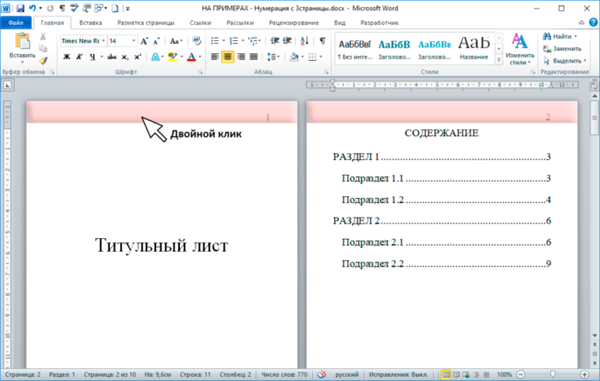Shrink font size with smaller A icon
Screen dimensions: 600x381
156,41
